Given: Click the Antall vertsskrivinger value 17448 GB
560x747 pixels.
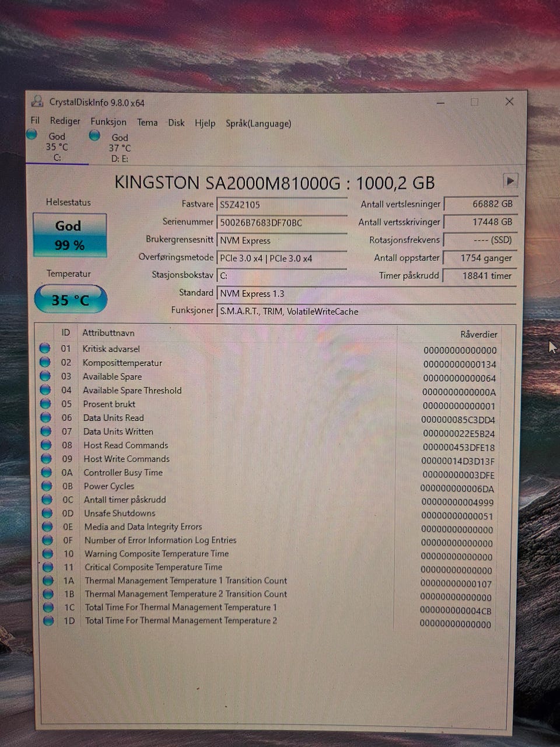Looking at the screenshot, I should click(480, 222).
